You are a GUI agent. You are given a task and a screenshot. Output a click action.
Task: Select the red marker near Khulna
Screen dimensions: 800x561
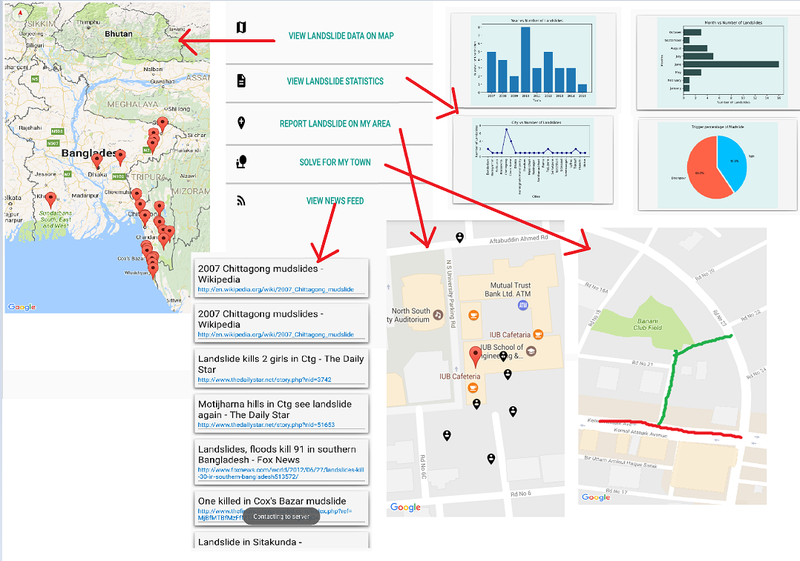point(51,206)
